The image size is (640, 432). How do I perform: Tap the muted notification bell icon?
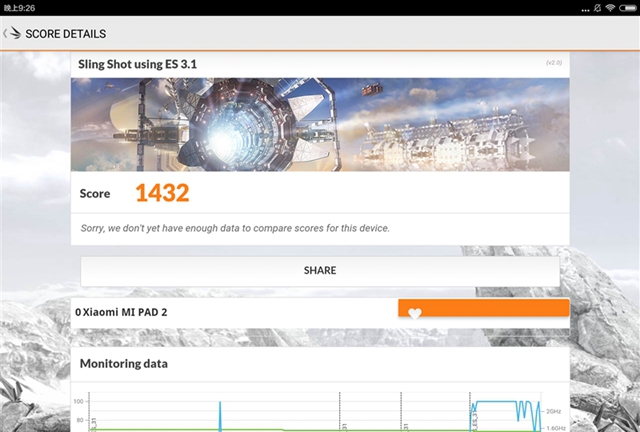click(598, 8)
